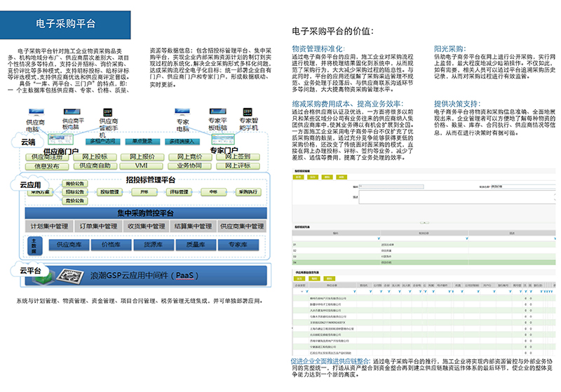Switch to the 结算集中管理 module tab
The width and height of the screenshot is (561, 392).
pyautogui.click(x=192, y=227)
